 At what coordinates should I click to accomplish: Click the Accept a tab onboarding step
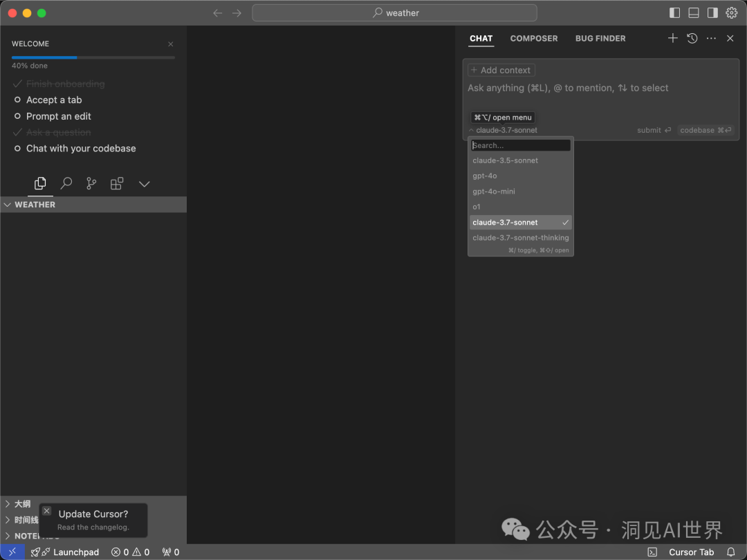point(54,100)
